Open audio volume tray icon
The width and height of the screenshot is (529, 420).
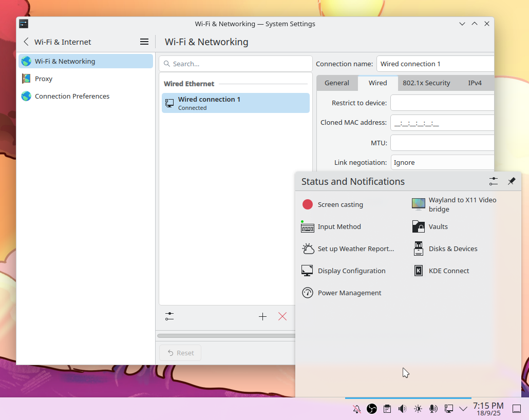(403, 409)
